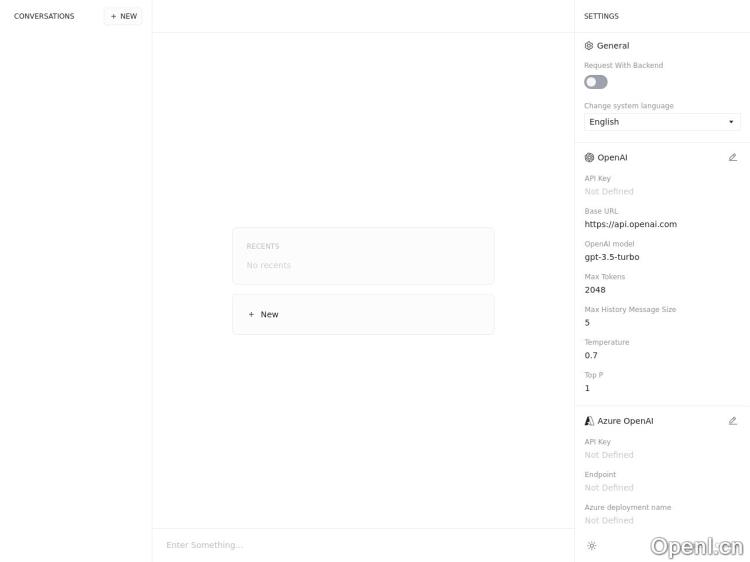Screen dimensions: 750x562
Task: Toggle light theme sun icon
Action: [592, 546]
